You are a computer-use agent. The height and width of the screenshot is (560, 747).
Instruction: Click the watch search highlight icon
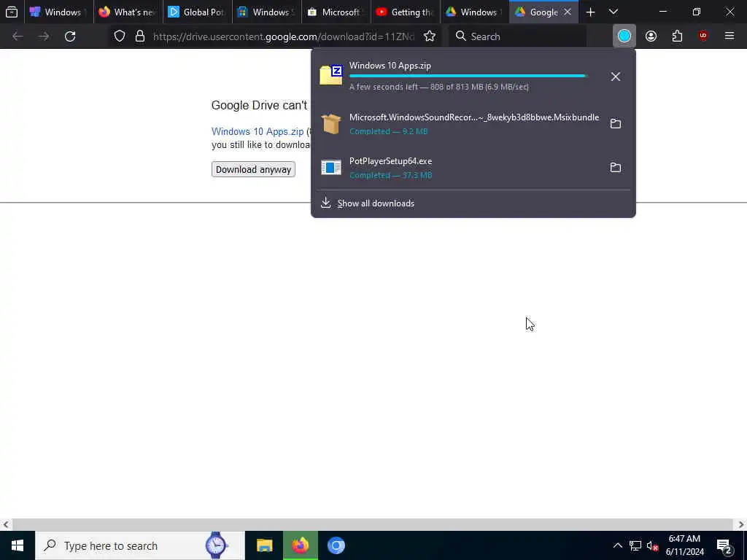[x=216, y=545]
